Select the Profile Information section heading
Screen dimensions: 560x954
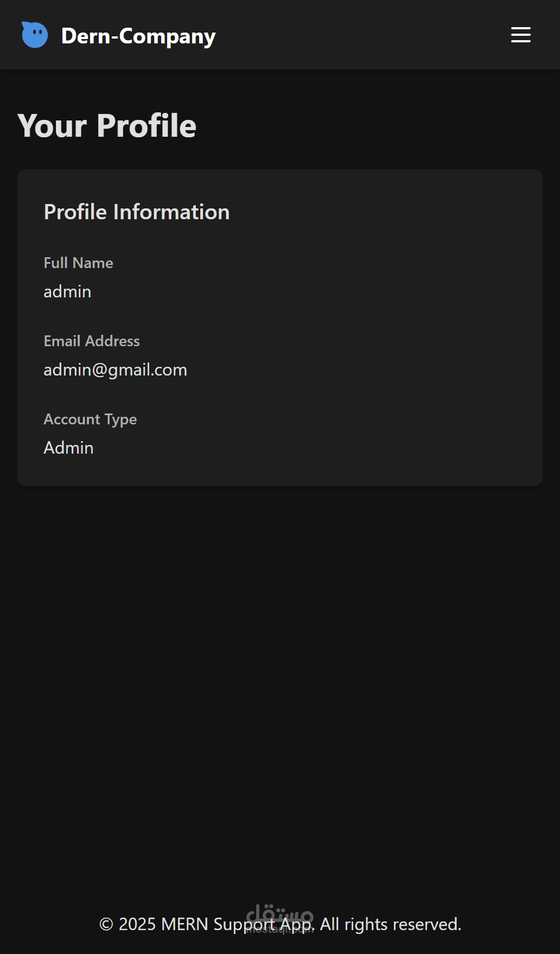(137, 212)
